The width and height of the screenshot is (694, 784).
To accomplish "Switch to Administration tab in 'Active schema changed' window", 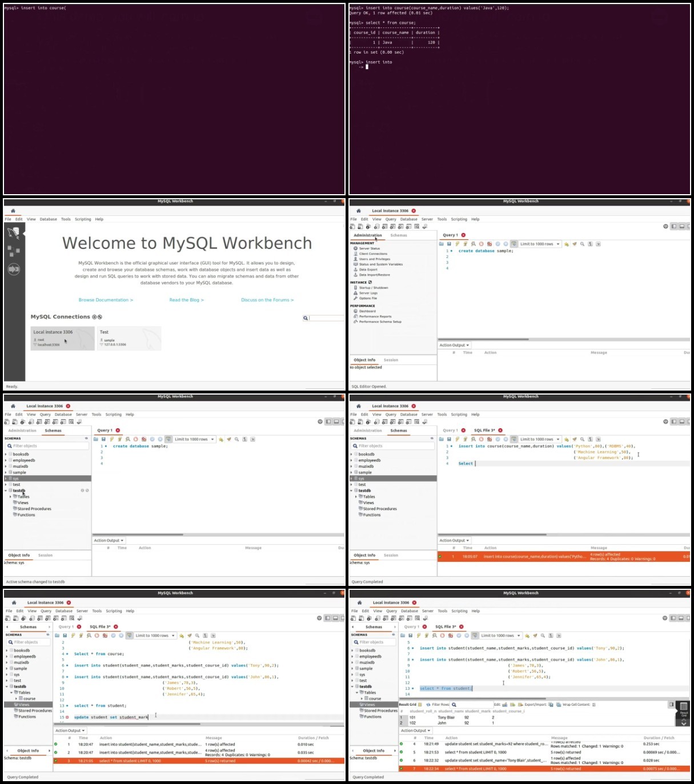I will pos(22,431).
